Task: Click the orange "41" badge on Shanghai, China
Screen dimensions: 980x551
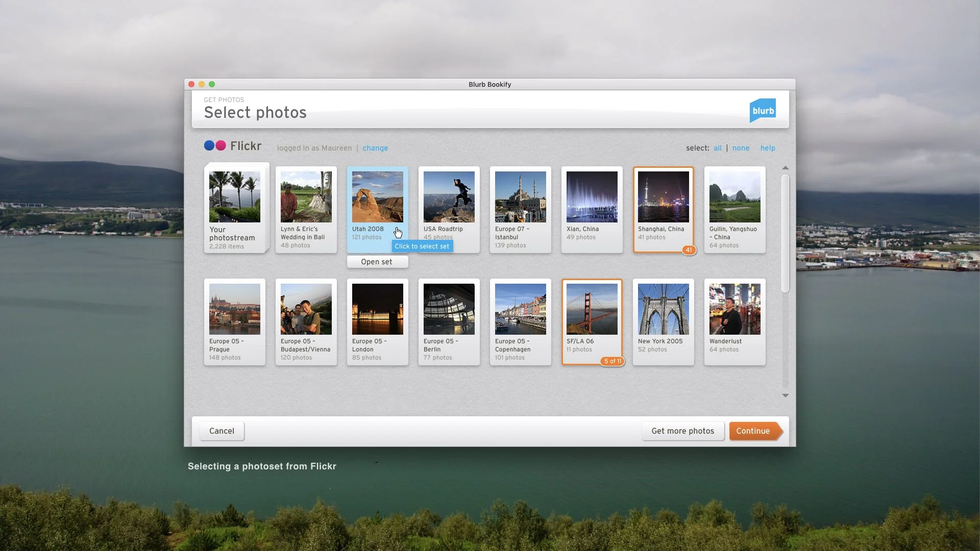Action: 689,250
